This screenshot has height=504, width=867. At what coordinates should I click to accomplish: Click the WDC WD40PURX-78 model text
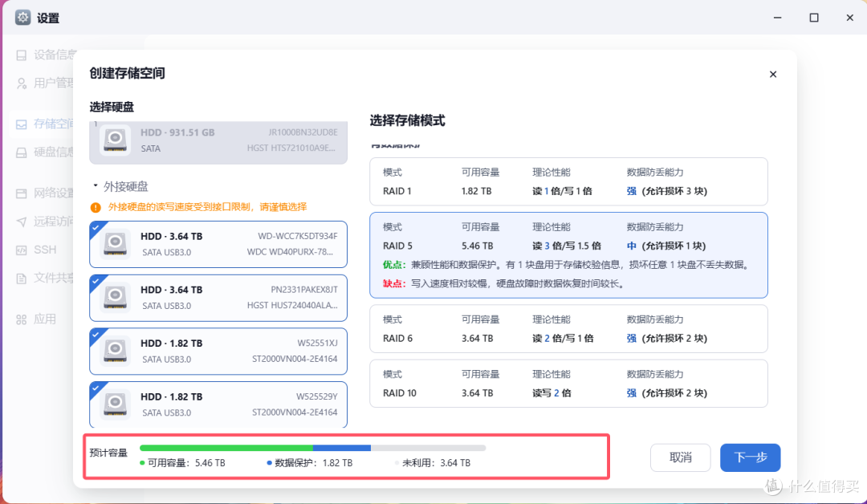(290, 252)
